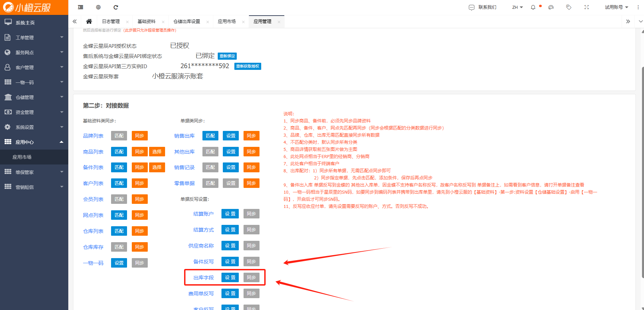This screenshot has height=310, width=644.
Task: Expand 仓储管理 sidebar menu
Action: tap(34, 97)
